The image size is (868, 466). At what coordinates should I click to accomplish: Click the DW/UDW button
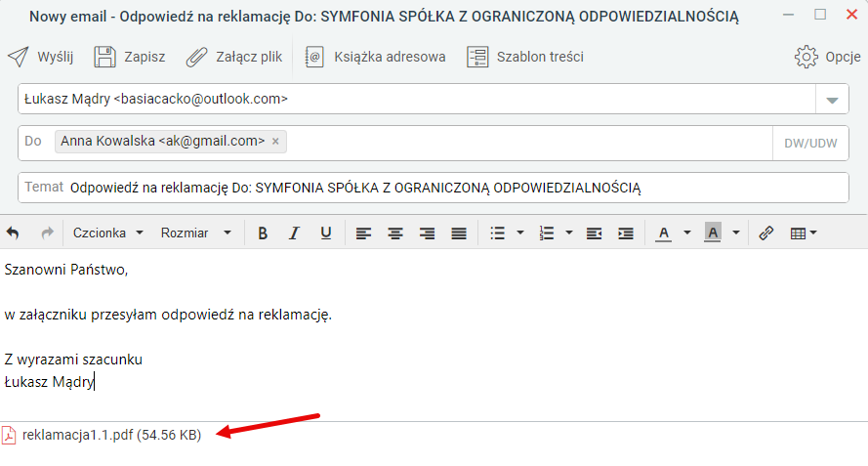(x=810, y=144)
